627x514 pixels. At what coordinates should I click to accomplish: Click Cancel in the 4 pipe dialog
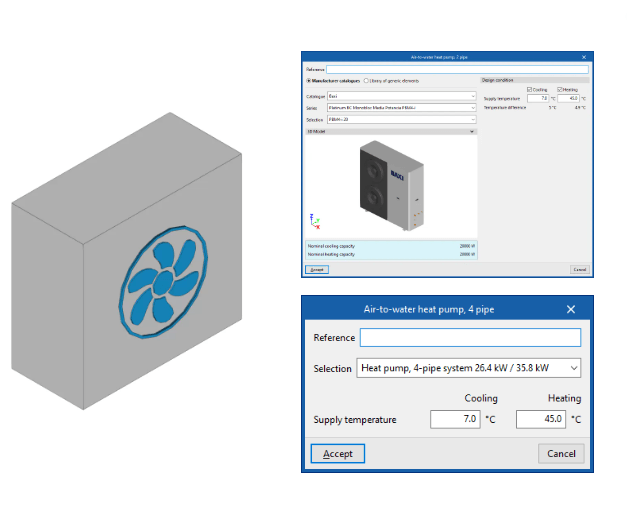click(x=561, y=454)
